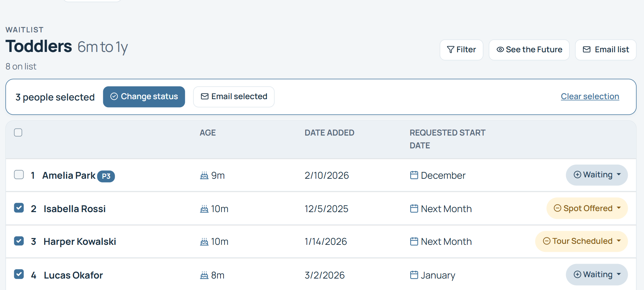Uncheck the Isabella Rossi row checkbox
Viewport: 644px width, 290px height.
[19, 208]
